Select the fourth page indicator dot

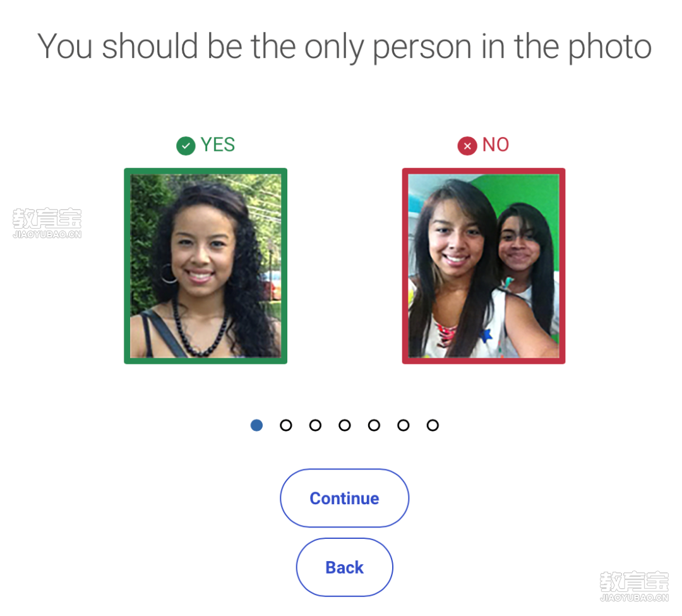click(x=345, y=425)
